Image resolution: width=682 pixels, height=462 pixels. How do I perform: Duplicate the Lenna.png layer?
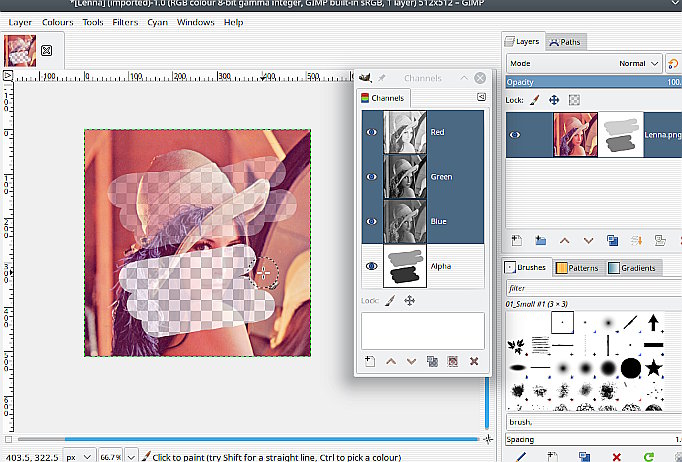point(612,240)
